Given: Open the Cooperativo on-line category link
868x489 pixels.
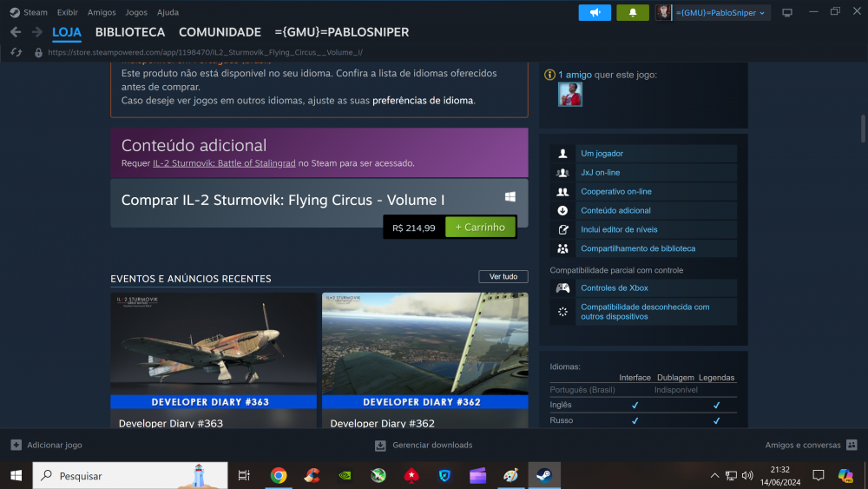Looking at the screenshot, I should (x=616, y=192).
